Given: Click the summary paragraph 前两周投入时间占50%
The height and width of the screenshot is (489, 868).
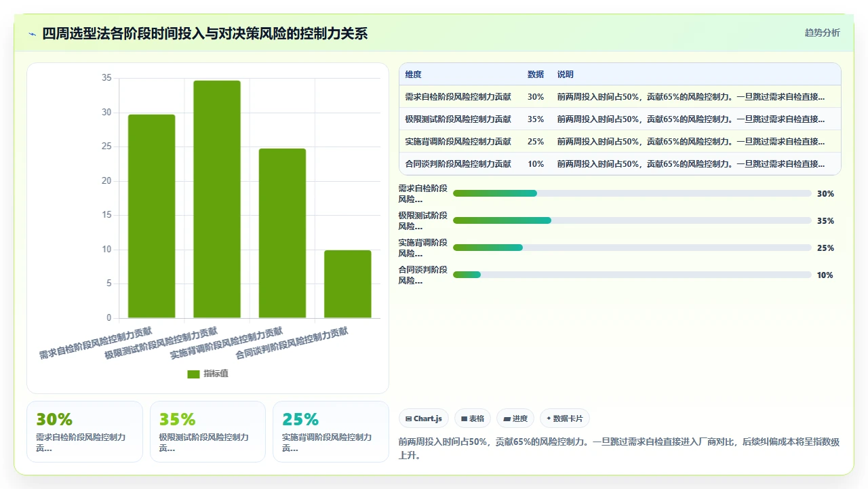Looking at the screenshot, I should click(619, 448).
